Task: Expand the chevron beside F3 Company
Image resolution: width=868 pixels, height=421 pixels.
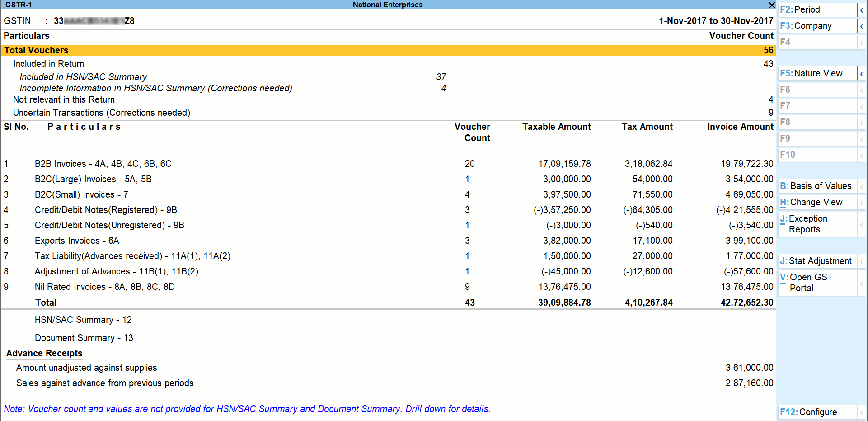Action: point(862,26)
